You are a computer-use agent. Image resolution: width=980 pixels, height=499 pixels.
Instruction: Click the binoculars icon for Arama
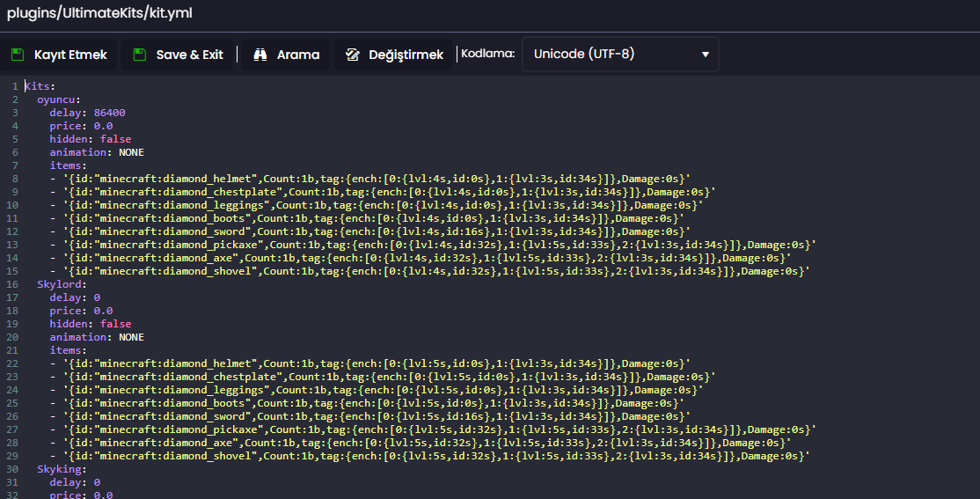[x=260, y=55]
